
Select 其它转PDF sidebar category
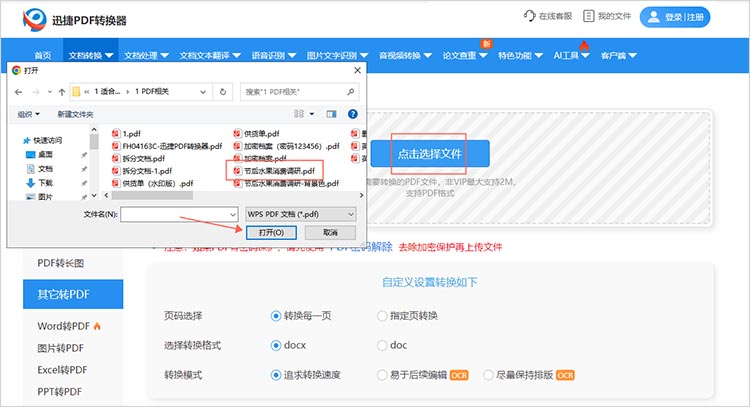[73, 294]
